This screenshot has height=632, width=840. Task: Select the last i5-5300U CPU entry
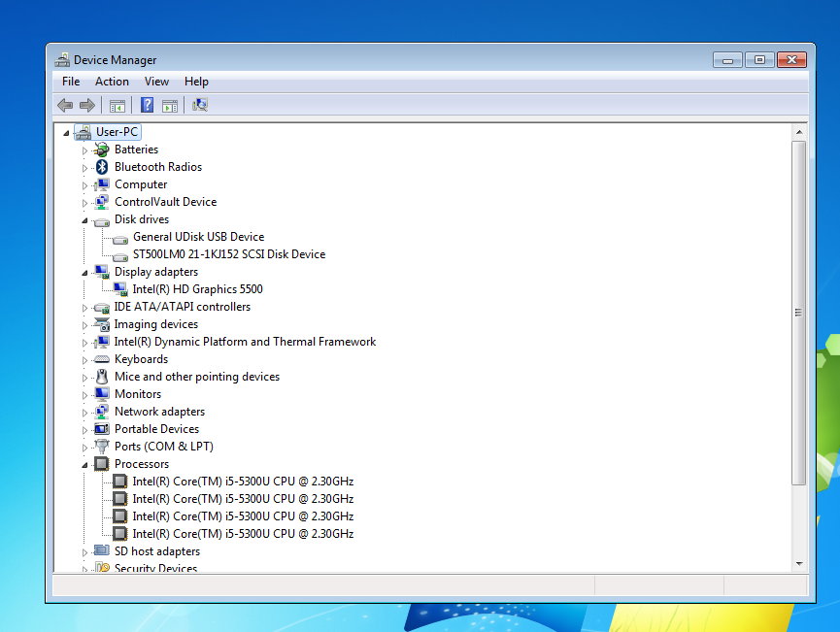pyautogui.click(x=243, y=534)
